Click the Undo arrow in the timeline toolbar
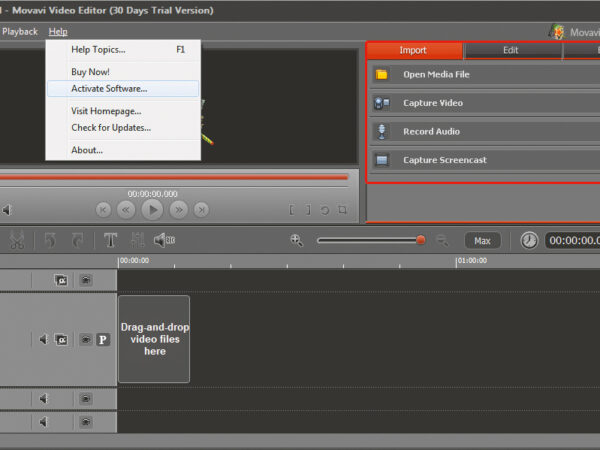 (51, 240)
